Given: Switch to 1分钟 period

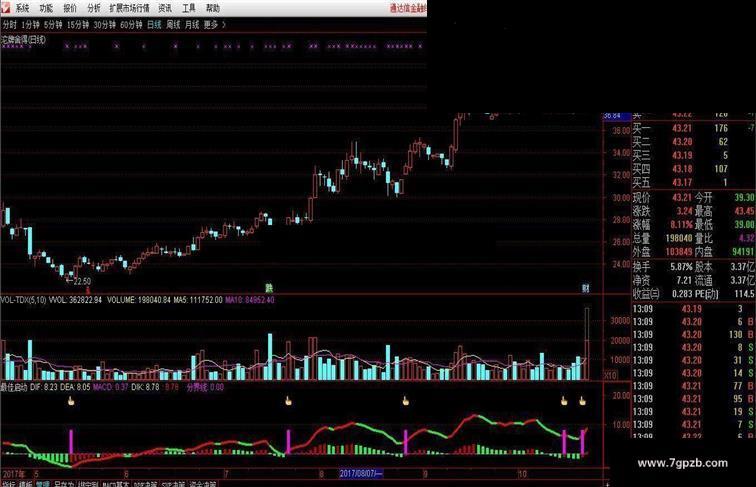Looking at the screenshot, I should (30, 25).
